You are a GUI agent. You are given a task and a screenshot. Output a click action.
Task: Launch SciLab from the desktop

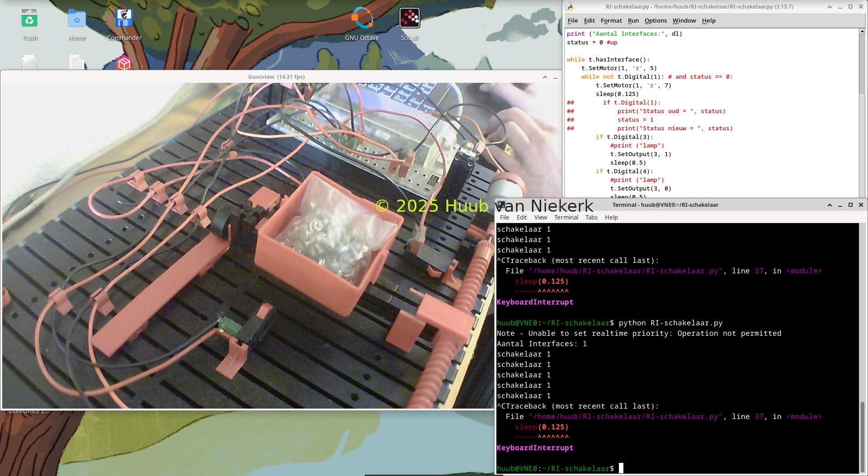coord(410,19)
